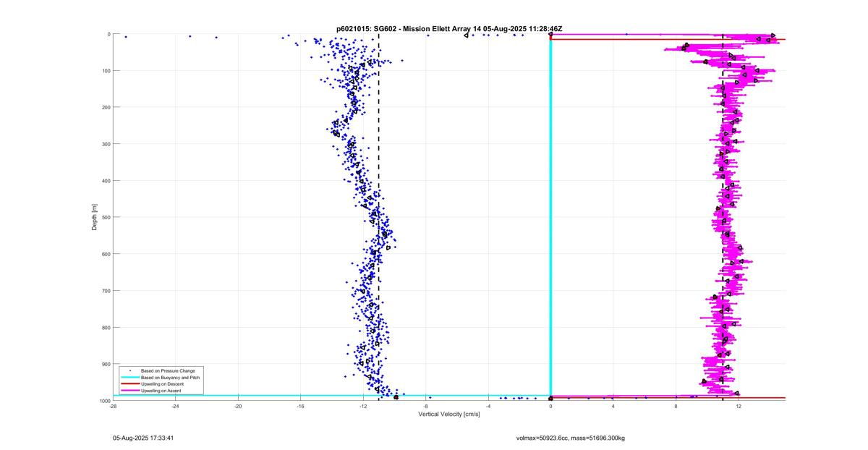Click the depth axis tick label '300'
868x450 pixels.
106,144
